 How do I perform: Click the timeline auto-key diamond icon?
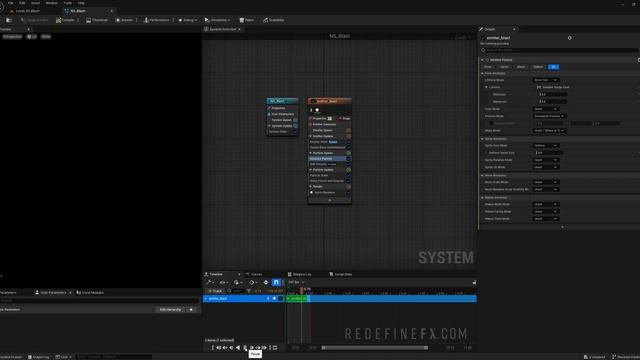(266, 282)
